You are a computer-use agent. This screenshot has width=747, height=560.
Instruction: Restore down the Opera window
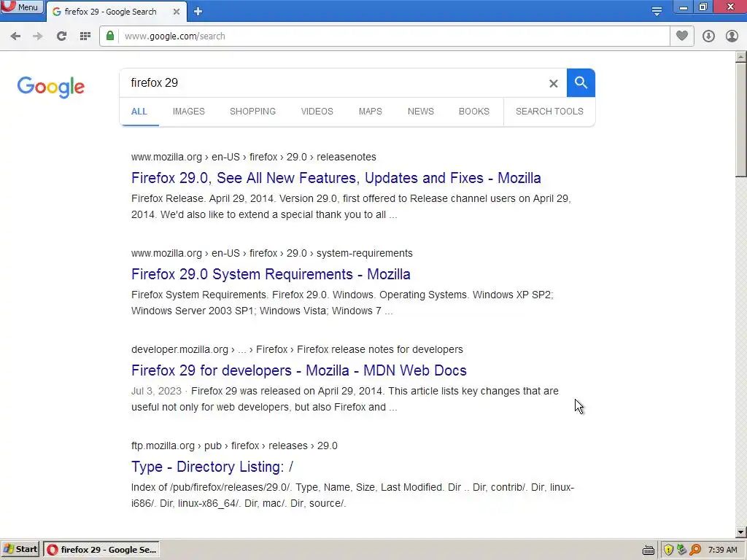tap(703, 7)
